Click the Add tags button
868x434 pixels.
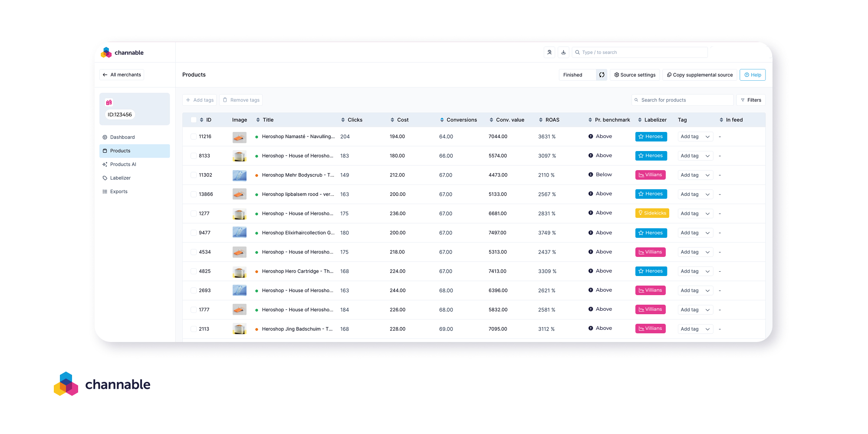click(200, 100)
